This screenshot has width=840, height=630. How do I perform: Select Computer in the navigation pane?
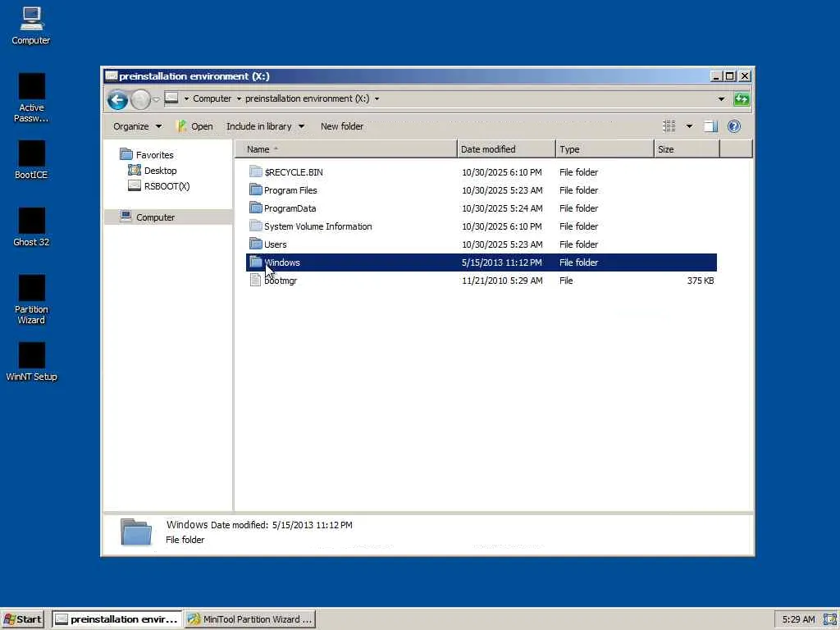click(x=155, y=217)
